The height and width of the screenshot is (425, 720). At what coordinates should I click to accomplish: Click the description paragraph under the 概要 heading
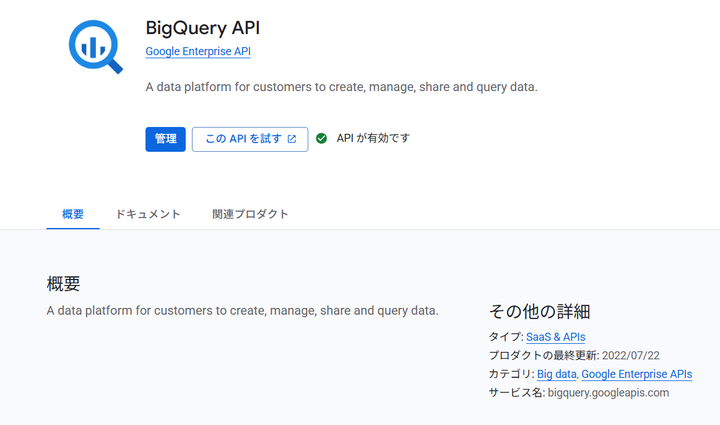tap(242, 311)
